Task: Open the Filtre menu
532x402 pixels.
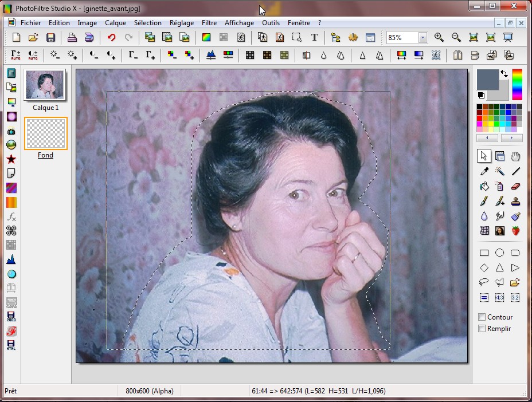Action: 209,23
